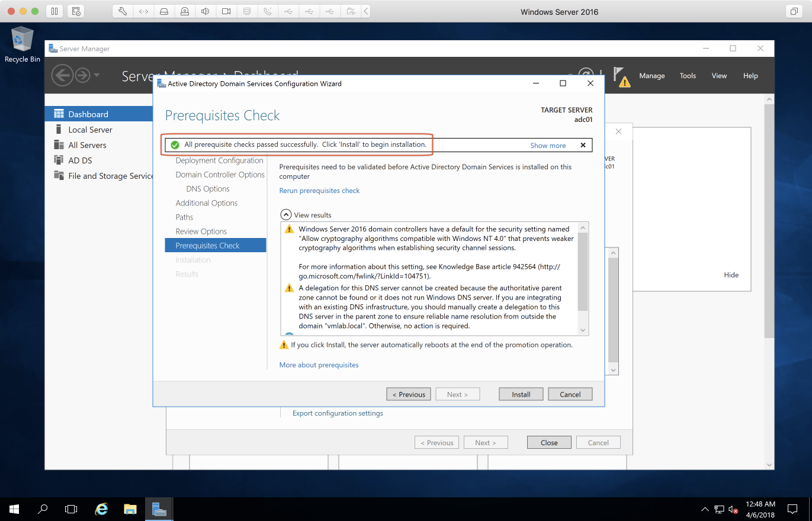Open More about prerequisites link

[319, 365]
